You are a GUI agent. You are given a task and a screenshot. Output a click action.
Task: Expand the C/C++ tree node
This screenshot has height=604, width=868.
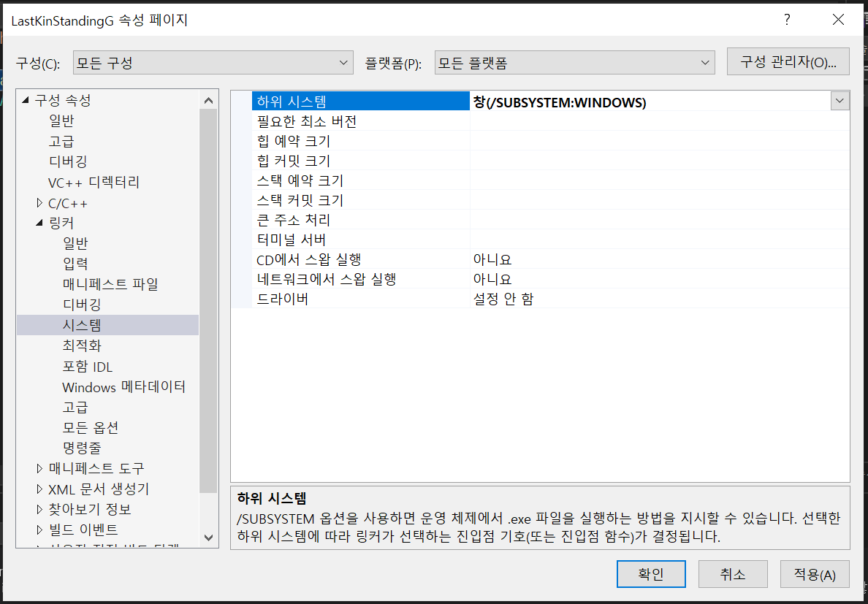(39, 203)
